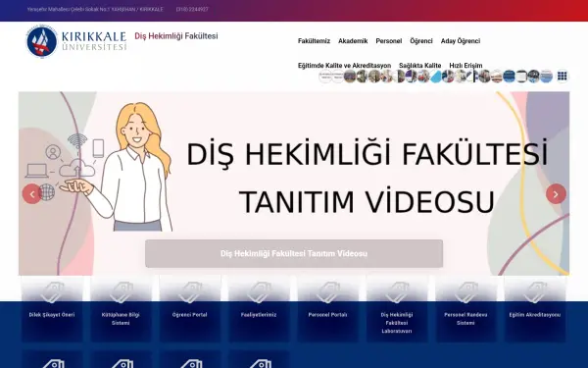
Task: Click the tag icon above Eğitim Akreditasyonu
Action: click(535, 292)
